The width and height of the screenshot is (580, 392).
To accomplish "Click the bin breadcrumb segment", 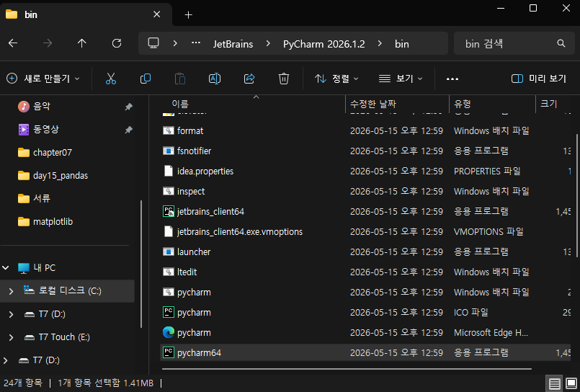I will pyautogui.click(x=402, y=44).
